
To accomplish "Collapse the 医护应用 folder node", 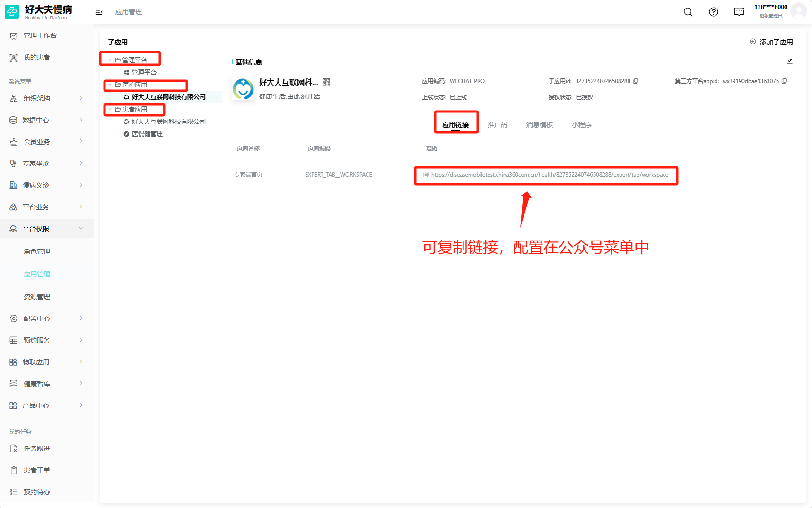I will click(x=110, y=85).
